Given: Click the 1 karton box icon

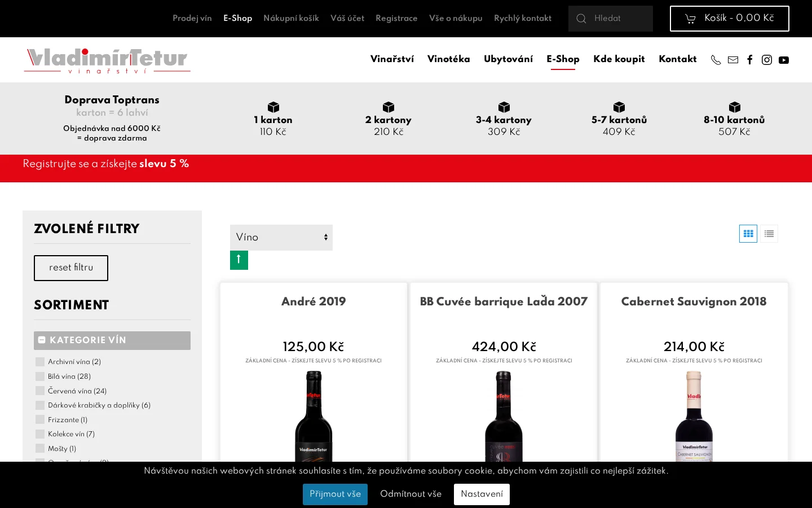Looking at the screenshot, I should tap(273, 107).
